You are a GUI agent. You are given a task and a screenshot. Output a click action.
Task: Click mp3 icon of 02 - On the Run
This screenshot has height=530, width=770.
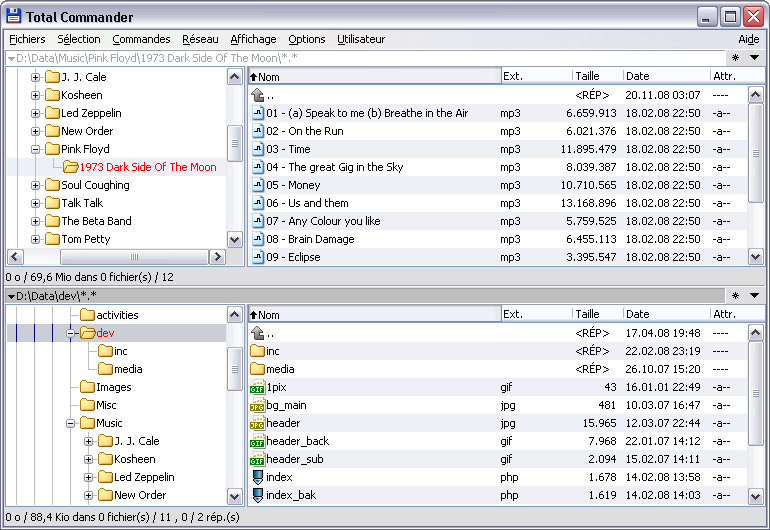coord(258,131)
